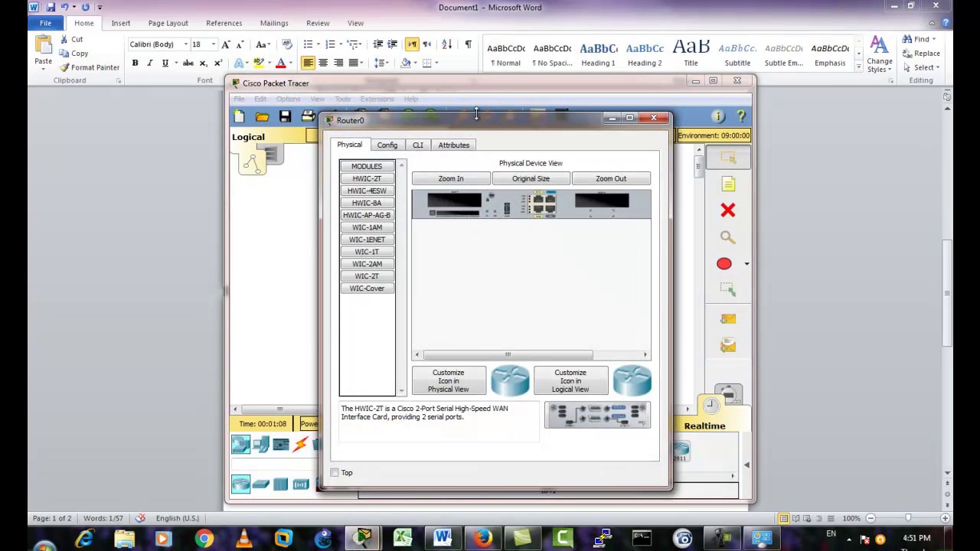Expand the drawing tool arrow beside red circle
This screenshot has height=551, width=980.
(x=746, y=264)
